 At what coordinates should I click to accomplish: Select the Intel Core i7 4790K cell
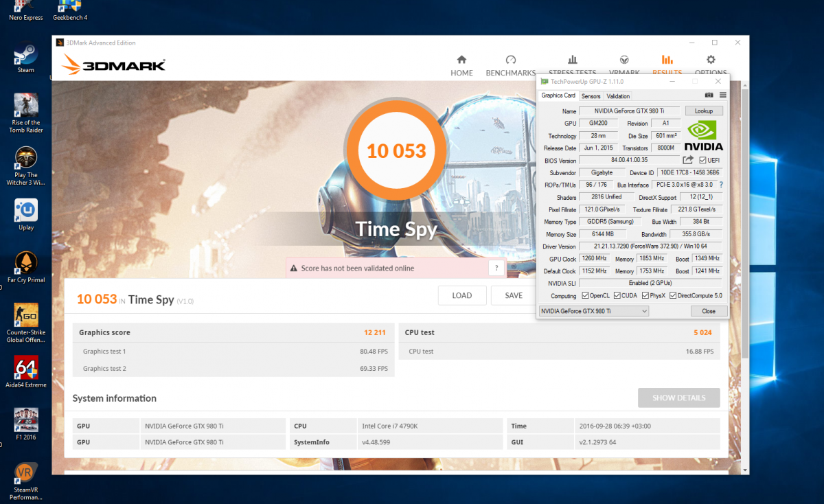tap(430, 426)
